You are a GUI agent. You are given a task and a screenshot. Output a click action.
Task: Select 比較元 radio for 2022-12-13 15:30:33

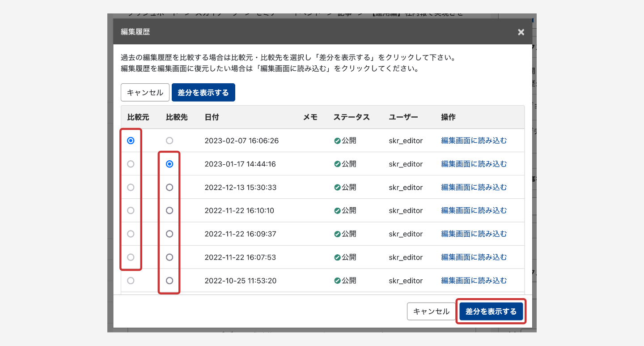click(x=131, y=188)
